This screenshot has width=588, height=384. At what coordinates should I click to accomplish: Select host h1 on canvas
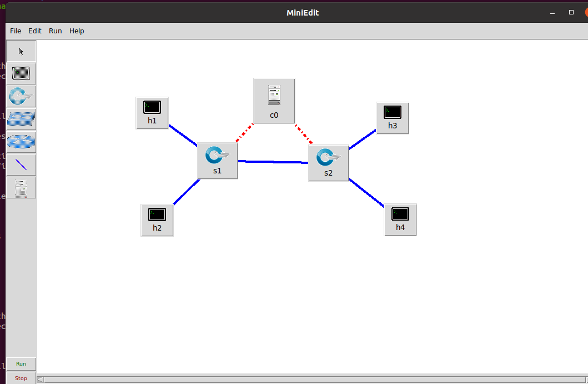(152, 113)
